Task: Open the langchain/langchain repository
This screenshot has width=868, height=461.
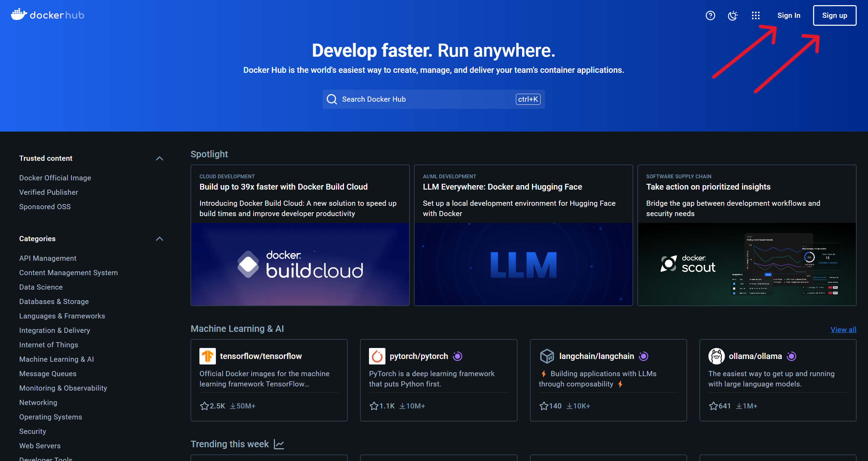Action: pos(597,356)
